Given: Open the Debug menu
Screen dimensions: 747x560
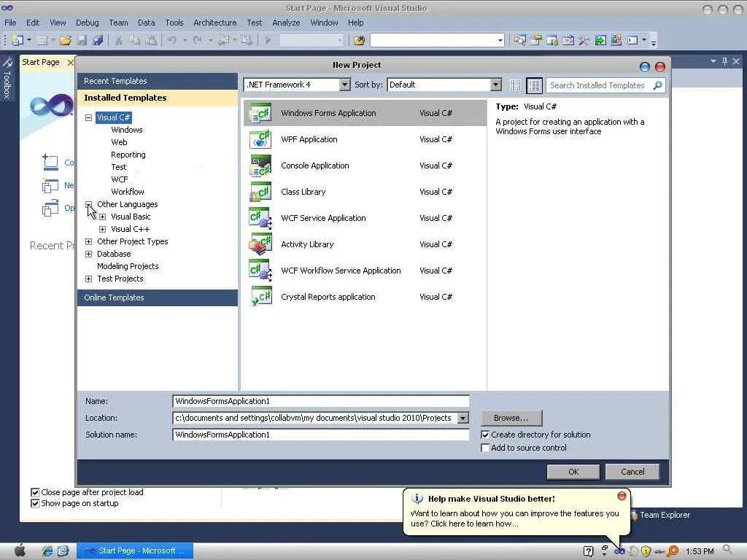Looking at the screenshot, I should pos(88,23).
